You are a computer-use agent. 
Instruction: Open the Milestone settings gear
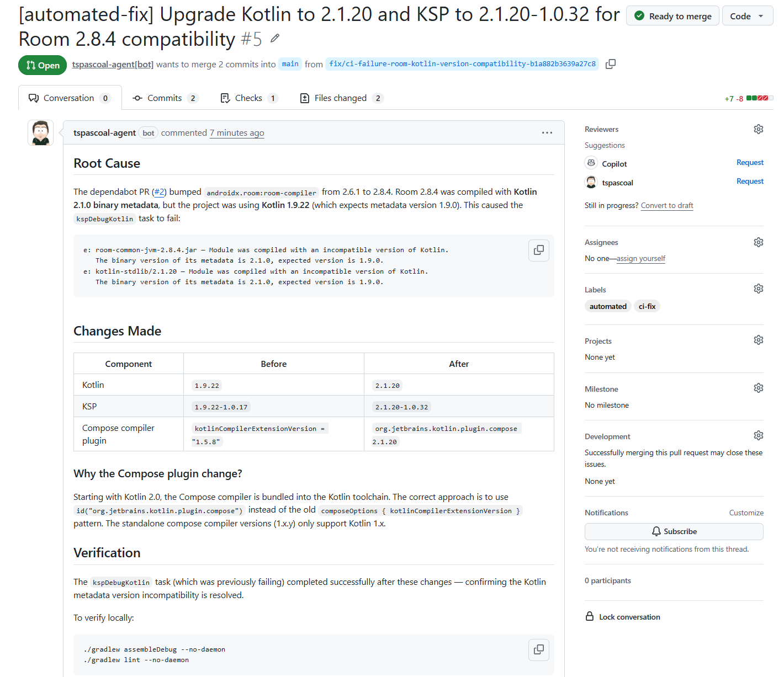tap(758, 388)
